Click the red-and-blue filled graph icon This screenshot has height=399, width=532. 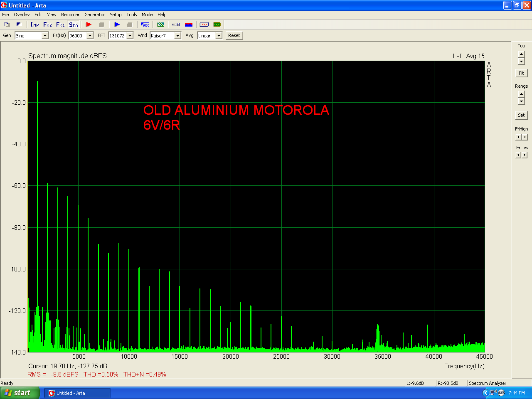click(x=188, y=25)
